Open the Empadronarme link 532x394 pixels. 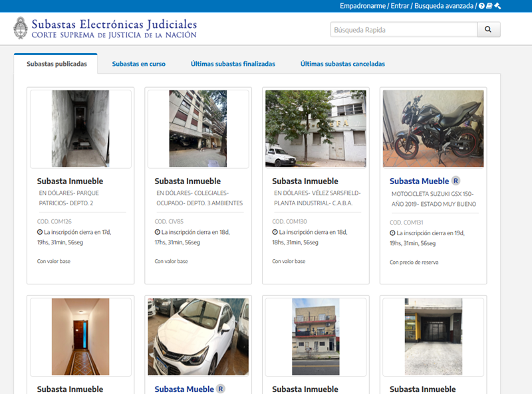point(362,6)
